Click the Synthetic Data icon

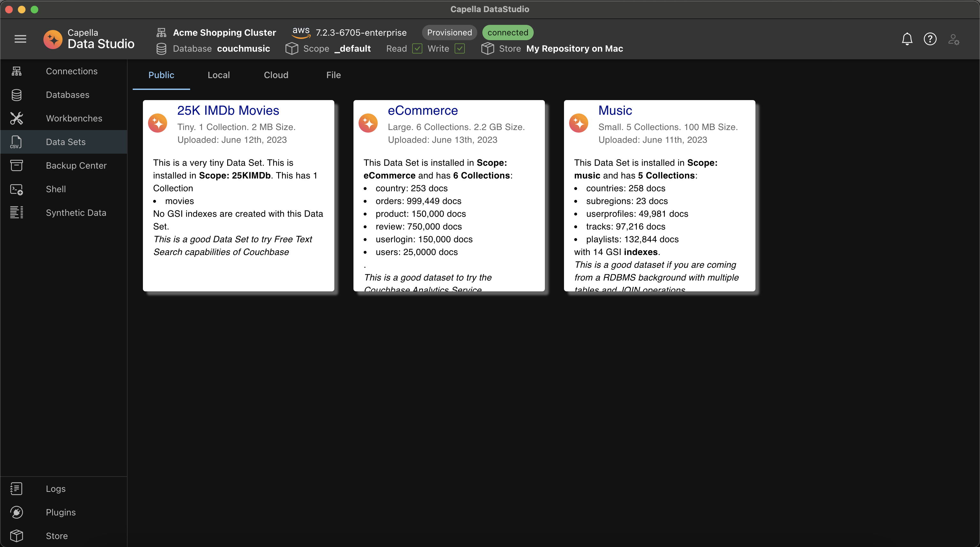click(16, 213)
